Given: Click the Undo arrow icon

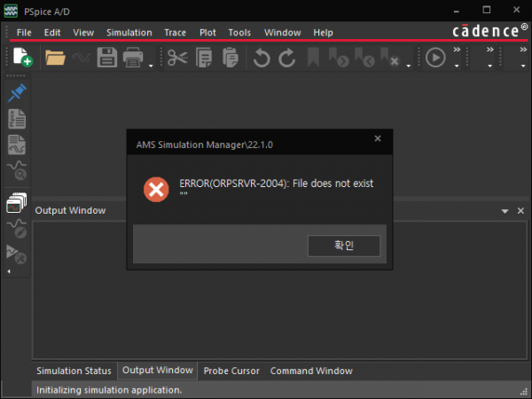Looking at the screenshot, I should tap(262, 58).
